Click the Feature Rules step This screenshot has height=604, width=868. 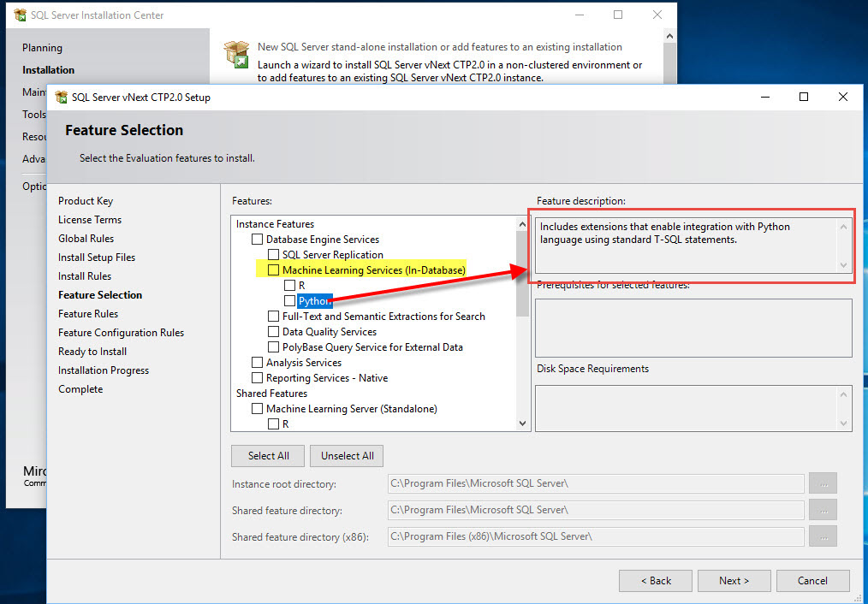pyautogui.click(x=88, y=314)
